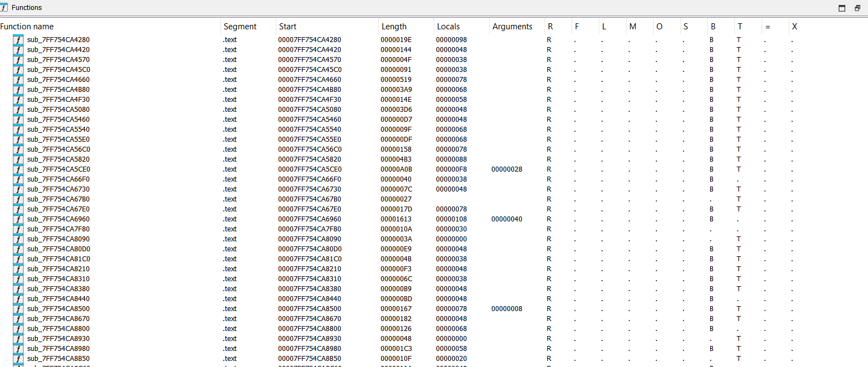
Task: Click the Locals column header
Action: 448,27
